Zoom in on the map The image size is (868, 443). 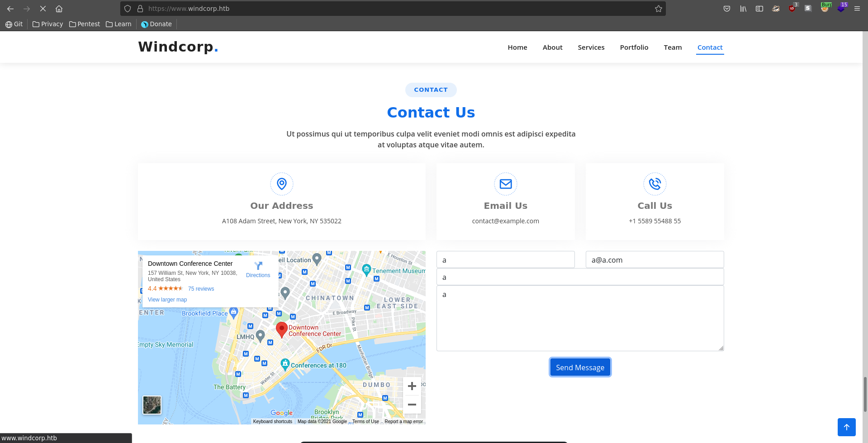412,386
